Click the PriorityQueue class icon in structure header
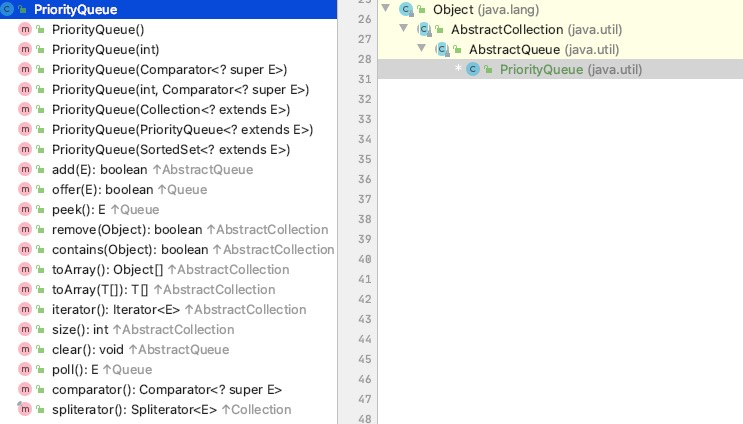 click(x=8, y=10)
